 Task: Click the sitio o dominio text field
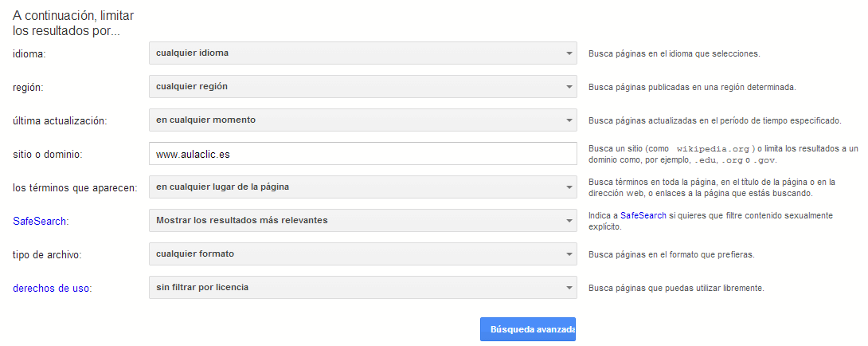(362, 154)
